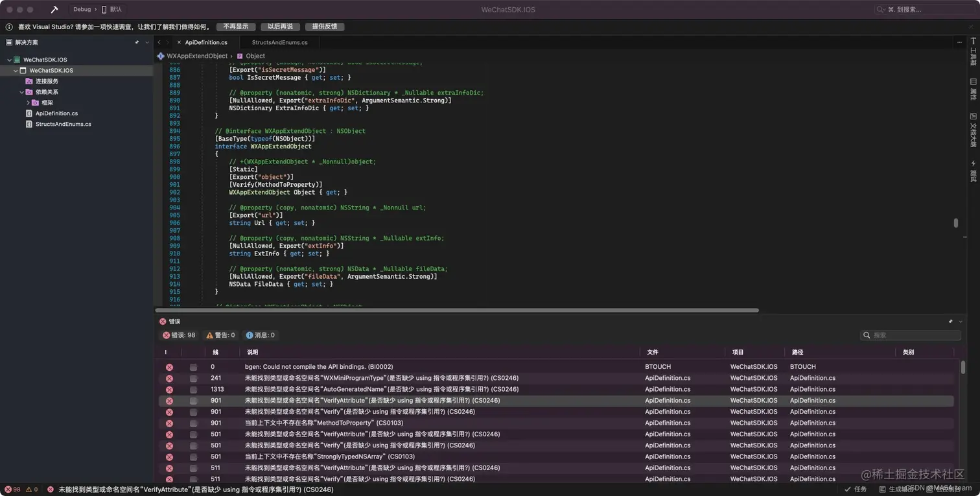Screen dimensions: 980x496
Task: Open the 文档大纲 side panel
Action: point(973,130)
